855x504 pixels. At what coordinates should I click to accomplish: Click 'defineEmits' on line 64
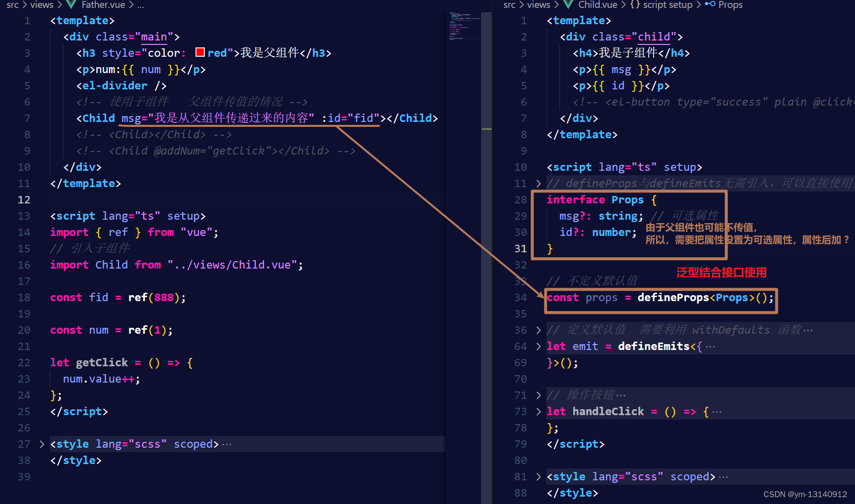click(x=654, y=347)
